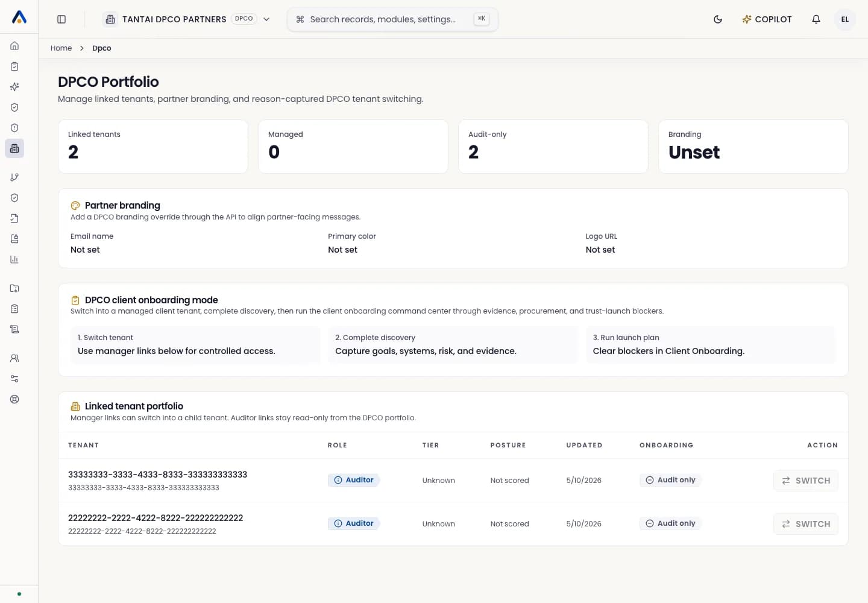Open the sparkles AI sidebar icon

point(14,87)
